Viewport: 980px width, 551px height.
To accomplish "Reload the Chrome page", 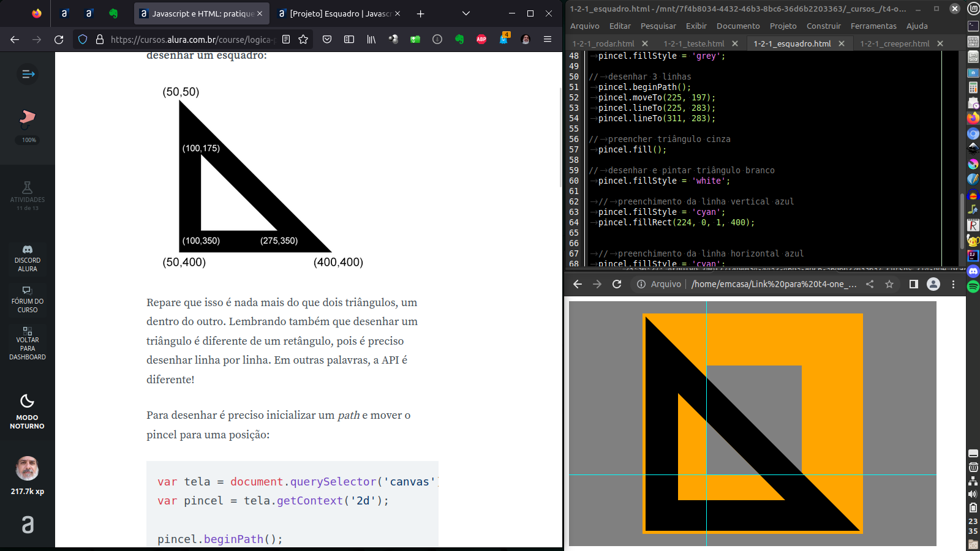I will (617, 284).
